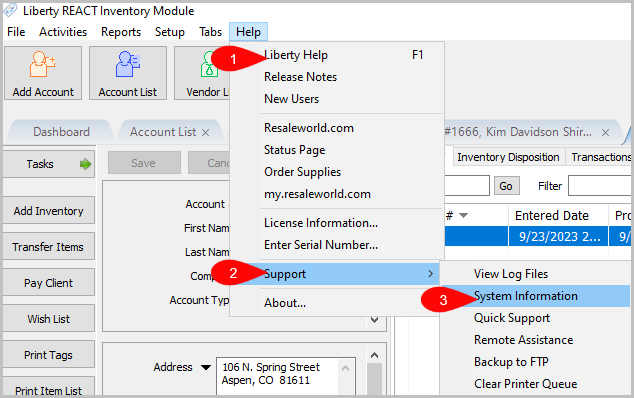
Task: Open the # column sort dropdown arrow
Action: click(464, 215)
